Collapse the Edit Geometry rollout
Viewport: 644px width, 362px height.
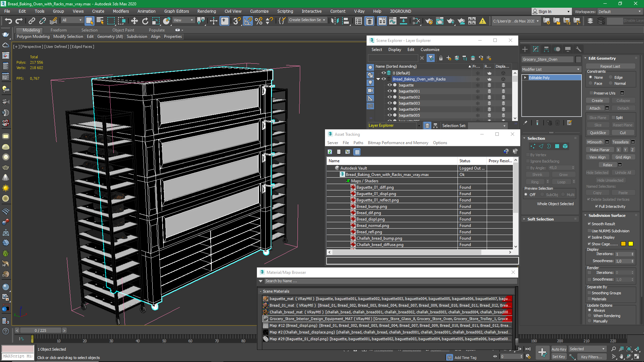coord(585,58)
